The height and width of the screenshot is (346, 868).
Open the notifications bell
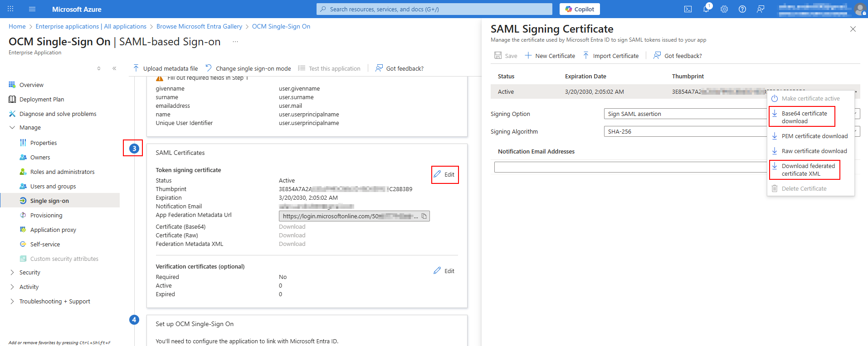(706, 9)
